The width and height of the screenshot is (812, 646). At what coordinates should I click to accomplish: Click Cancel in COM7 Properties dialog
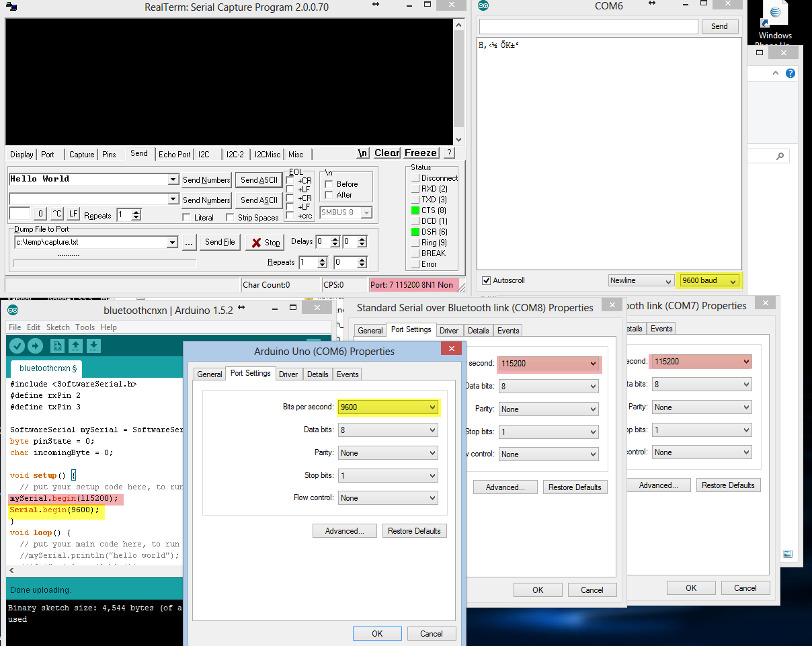745,588
